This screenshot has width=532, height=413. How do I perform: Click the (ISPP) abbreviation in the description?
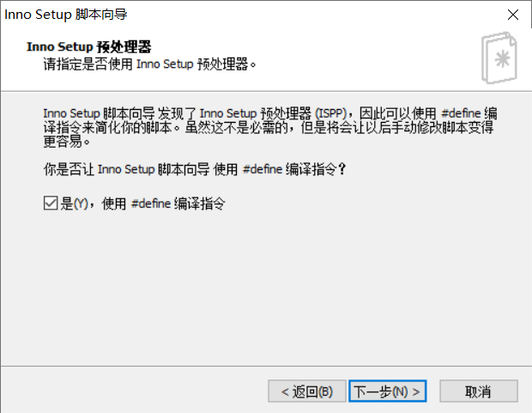click(331, 113)
